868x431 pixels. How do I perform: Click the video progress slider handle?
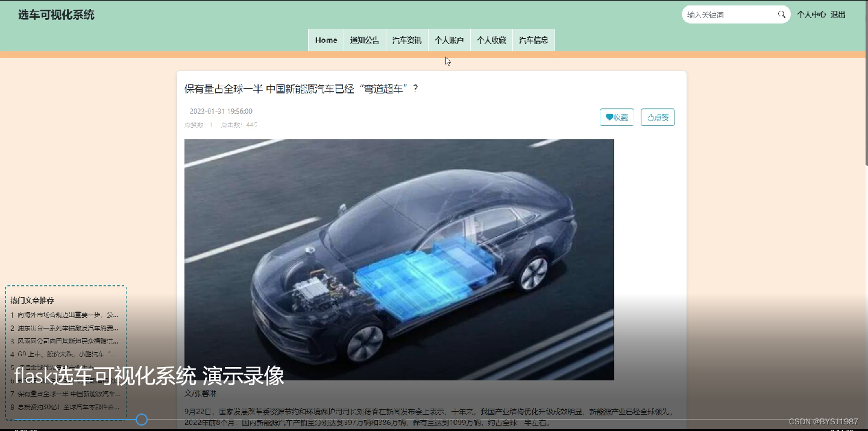(x=142, y=420)
